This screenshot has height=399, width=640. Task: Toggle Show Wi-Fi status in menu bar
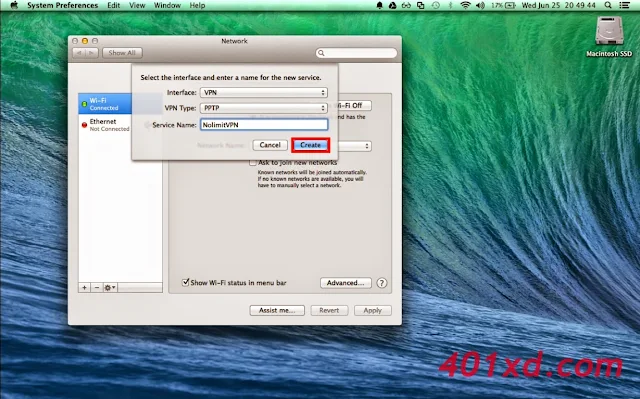tap(185, 282)
